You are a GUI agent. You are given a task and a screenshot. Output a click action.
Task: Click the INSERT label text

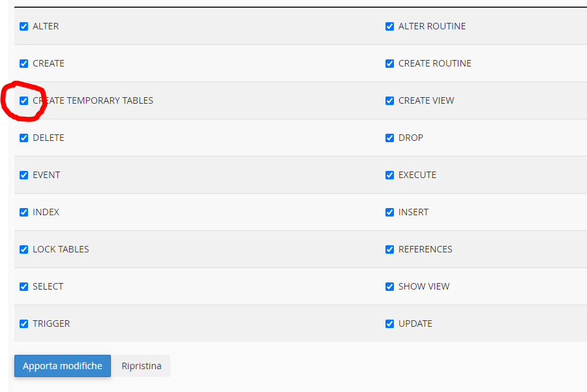pos(414,212)
